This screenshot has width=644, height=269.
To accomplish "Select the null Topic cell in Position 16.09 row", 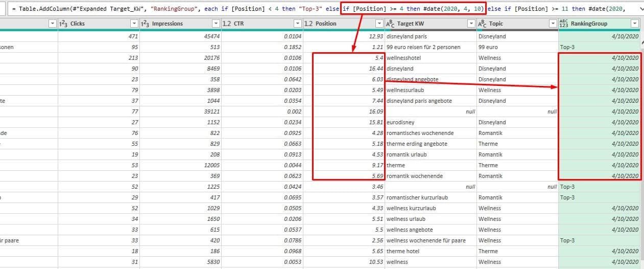I will (x=517, y=111).
